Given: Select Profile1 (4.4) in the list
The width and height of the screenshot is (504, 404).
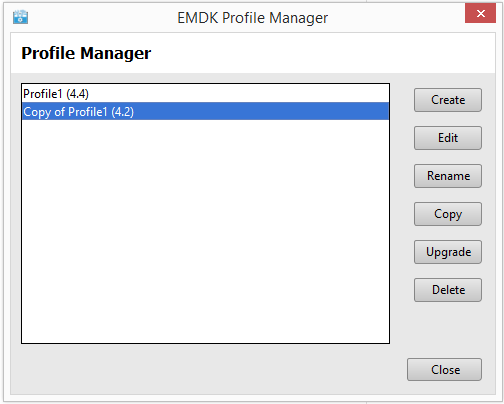Looking at the screenshot, I should point(205,94).
